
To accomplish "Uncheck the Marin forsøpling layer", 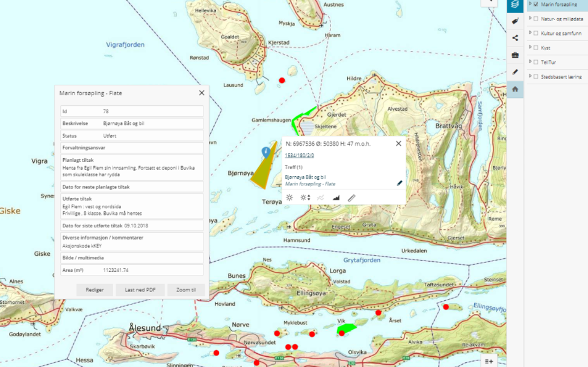I will point(536,4).
